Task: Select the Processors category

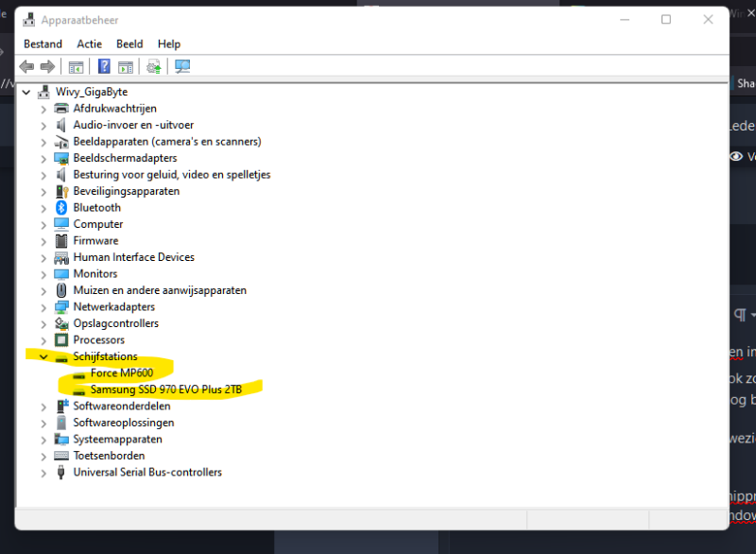Action: click(98, 339)
